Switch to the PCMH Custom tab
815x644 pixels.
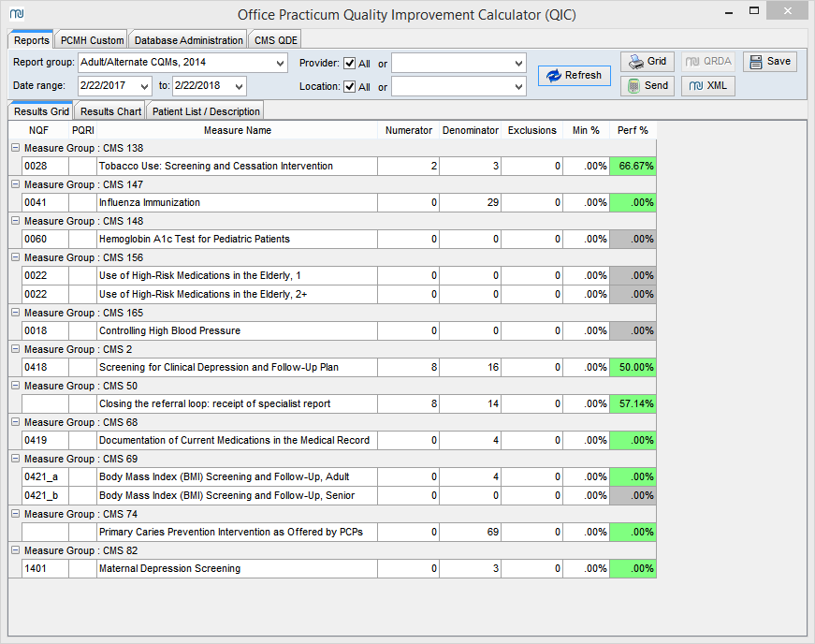(92, 40)
